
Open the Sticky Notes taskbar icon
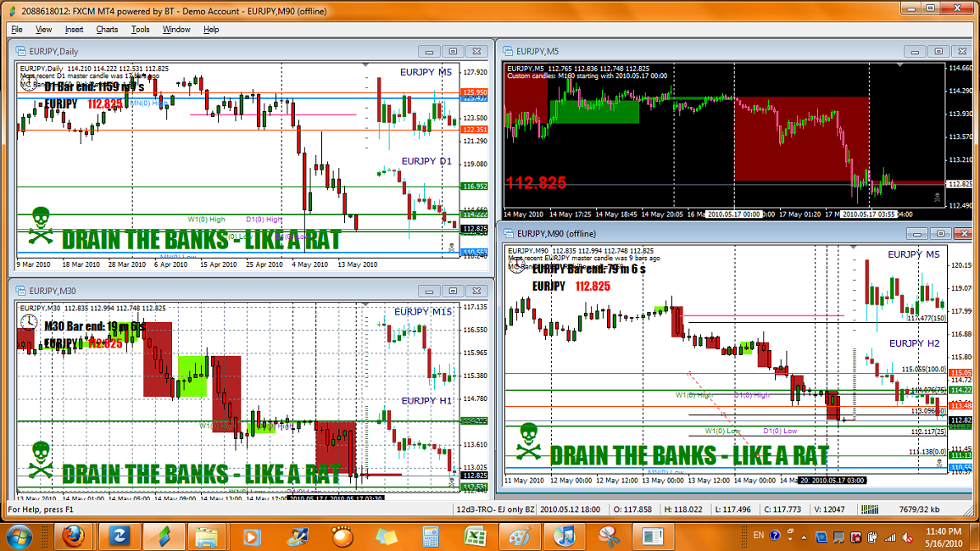point(386,537)
